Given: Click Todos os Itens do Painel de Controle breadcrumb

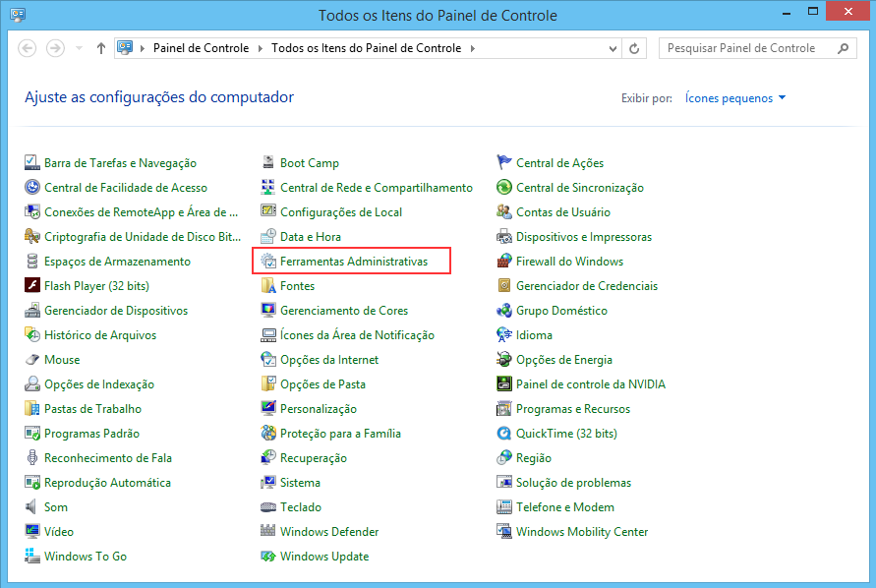Looking at the screenshot, I should tap(367, 48).
